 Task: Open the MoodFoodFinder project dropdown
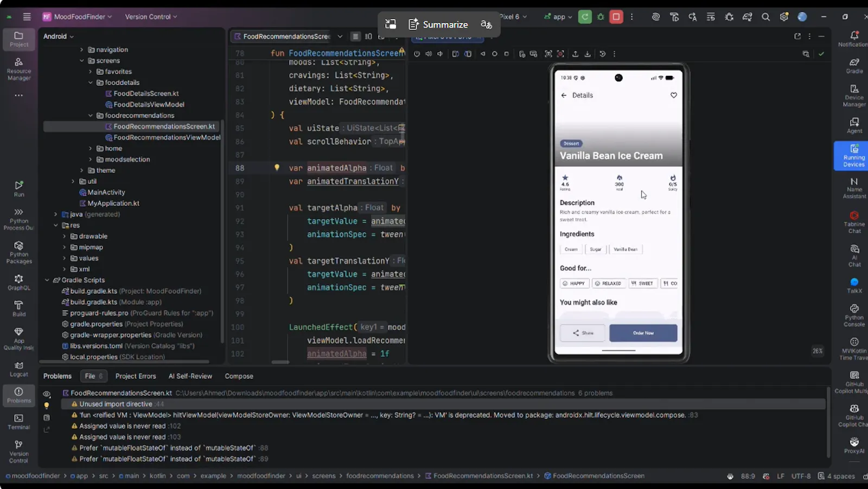tap(78, 17)
